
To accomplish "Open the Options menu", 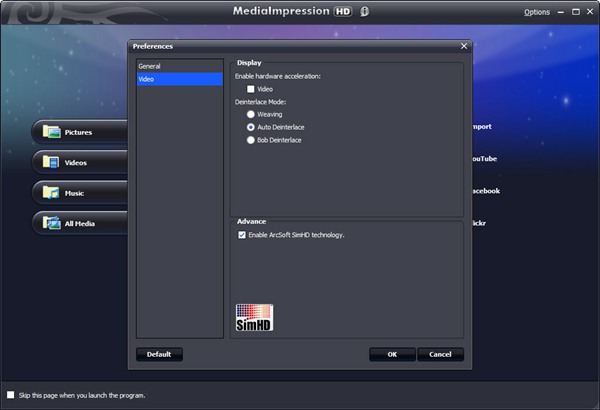I will pyautogui.click(x=537, y=12).
